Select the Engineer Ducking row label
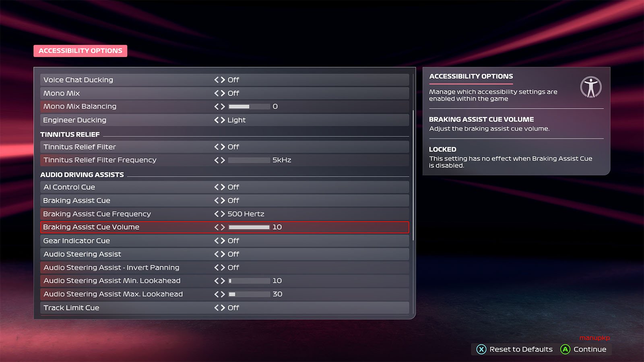The width and height of the screenshot is (644, 362). coord(75,120)
